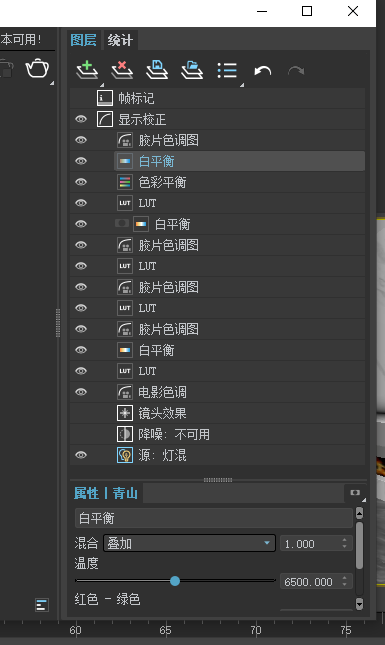The image size is (385, 645).
Task: Toggle visibility of the 色彩平衡 layer
Action: pos(81,182)
